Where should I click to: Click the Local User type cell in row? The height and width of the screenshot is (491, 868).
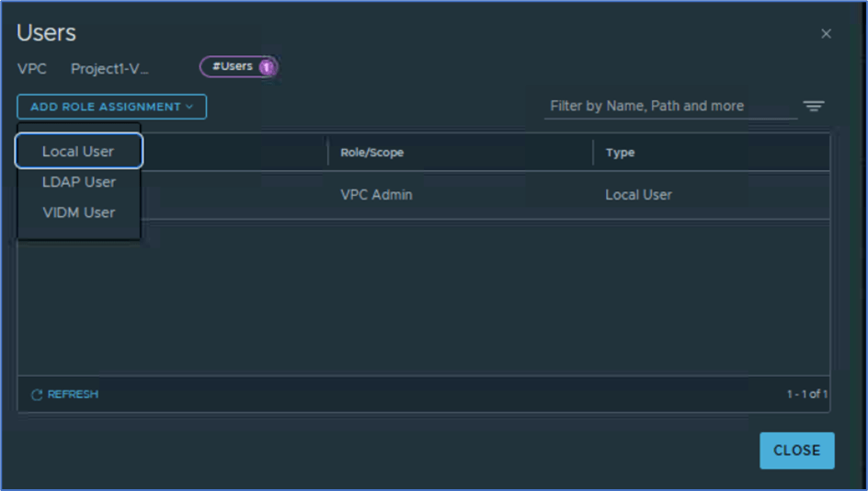click(638, 195)
